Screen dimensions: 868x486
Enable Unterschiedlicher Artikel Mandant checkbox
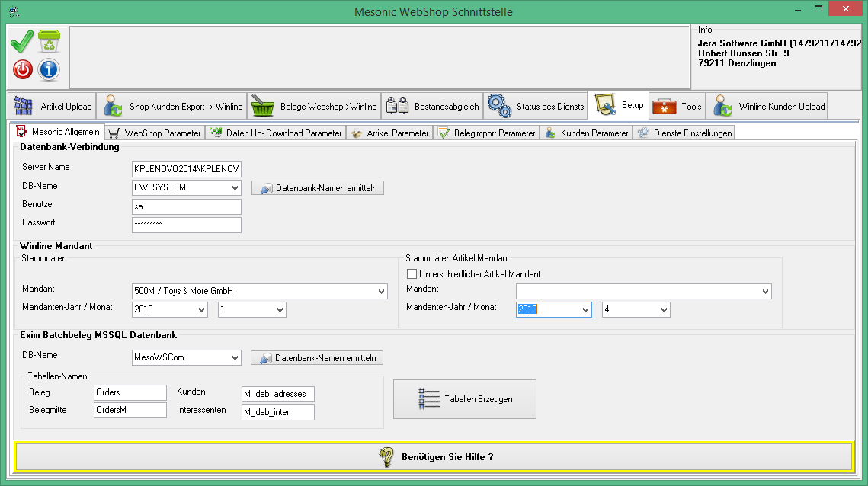pyautogui.click(x=412, y=274)
